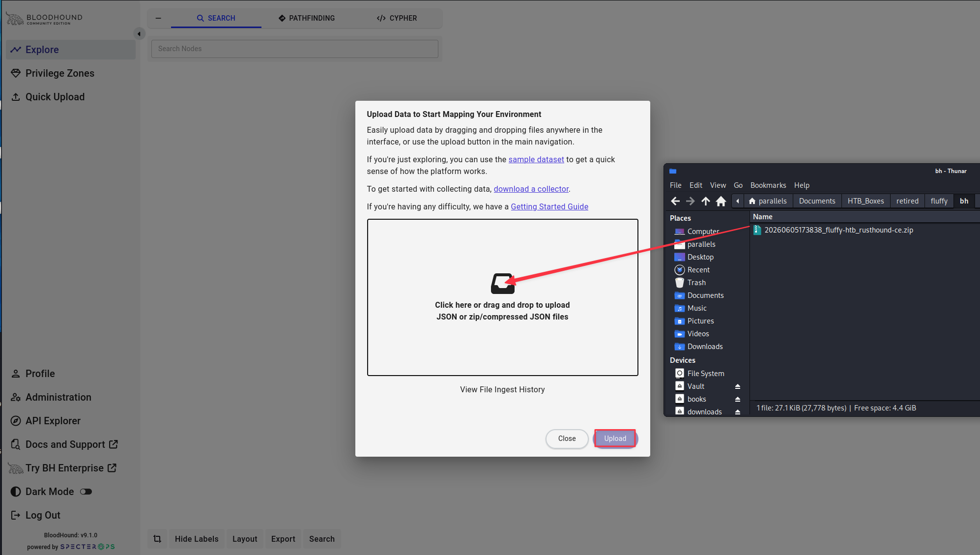The width and height of the screenshot is (980, 555).
Task: Click the Upload button in dialog
Action: 615,438
